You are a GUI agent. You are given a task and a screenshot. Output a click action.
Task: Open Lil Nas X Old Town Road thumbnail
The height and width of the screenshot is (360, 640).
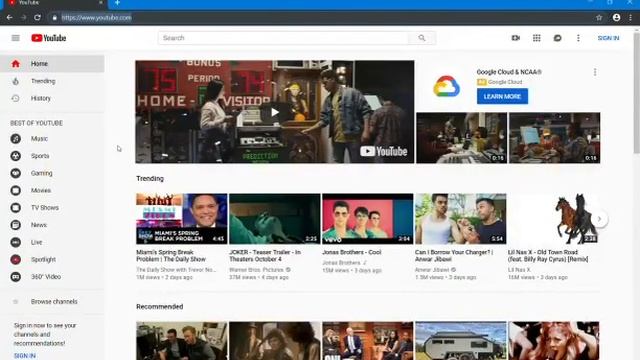pyautogui.click(x=553, y=219)
